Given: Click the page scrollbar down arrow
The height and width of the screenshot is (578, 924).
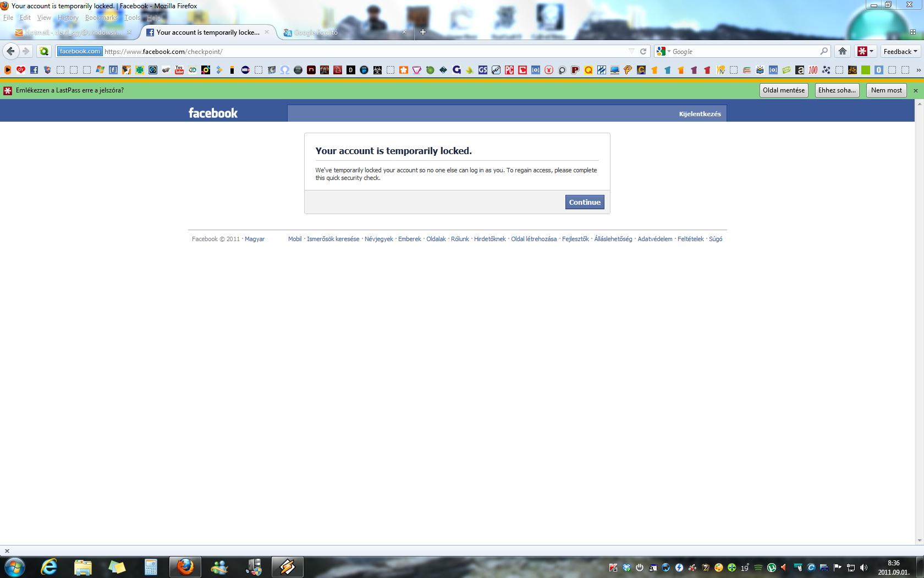Looking at the screenshot, I should pos(919,541).
